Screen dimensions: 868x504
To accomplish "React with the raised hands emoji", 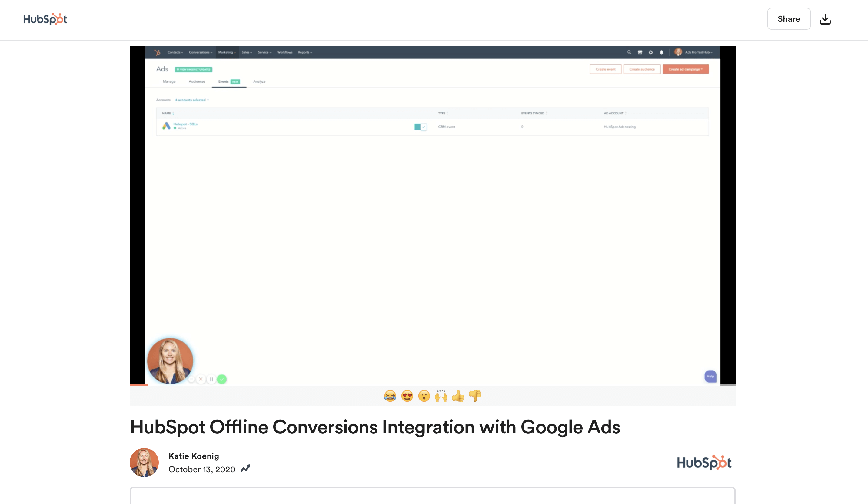I will click(x=441, y=396).
